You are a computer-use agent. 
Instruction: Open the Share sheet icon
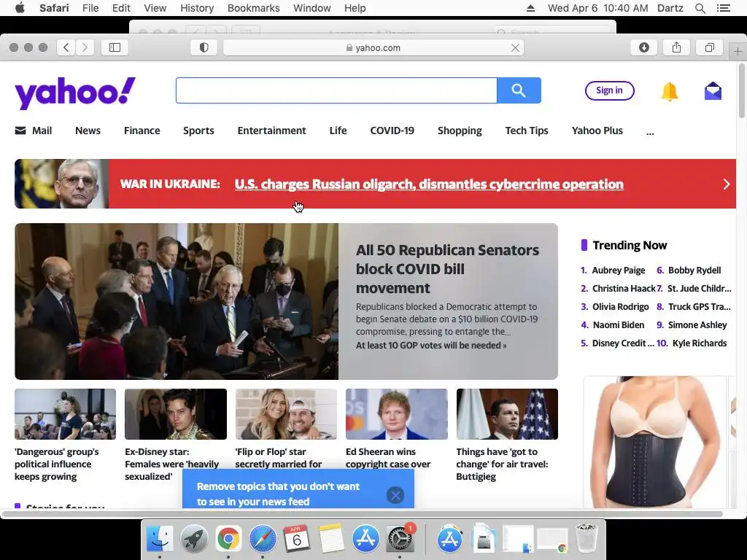[x=676, y=47]
